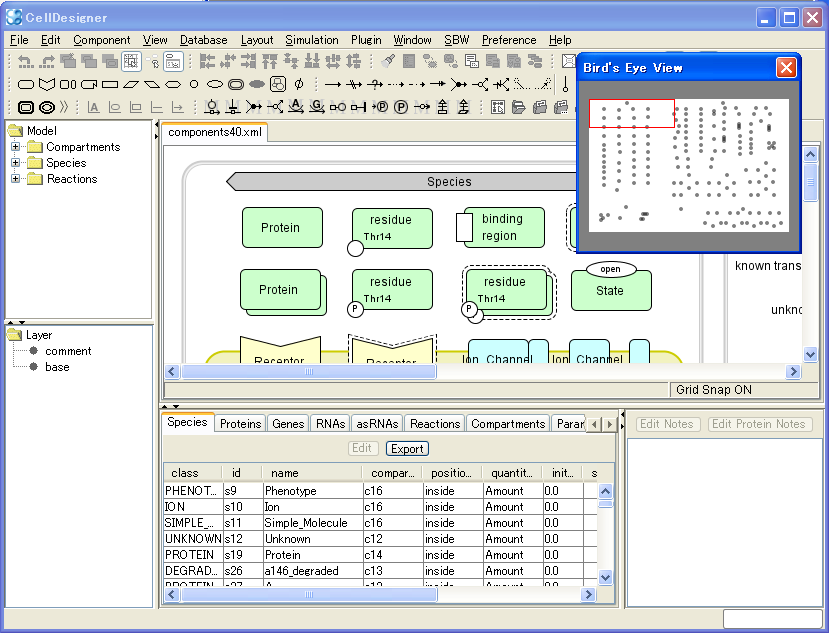The height and width of the screenshot is (633, 829).
Task: Open the File menu
Action: (x=19, y=40)
